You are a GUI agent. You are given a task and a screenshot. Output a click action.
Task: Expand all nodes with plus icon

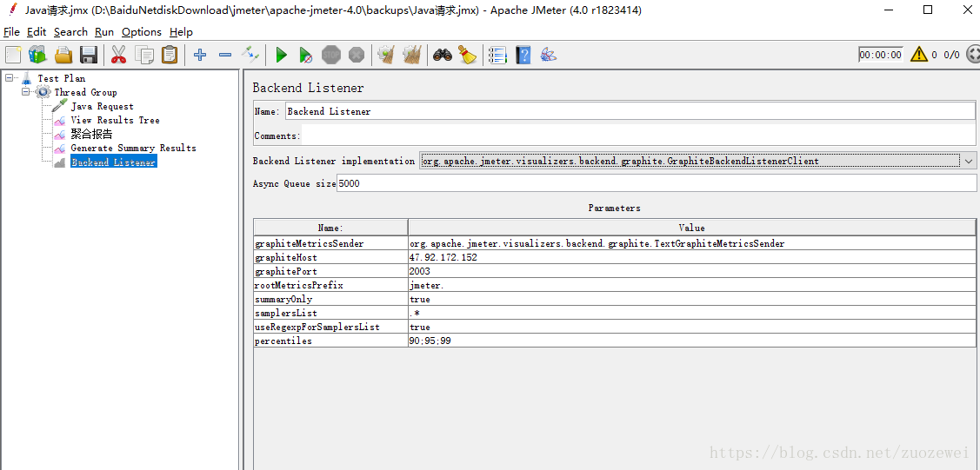[x=200, y=55]
